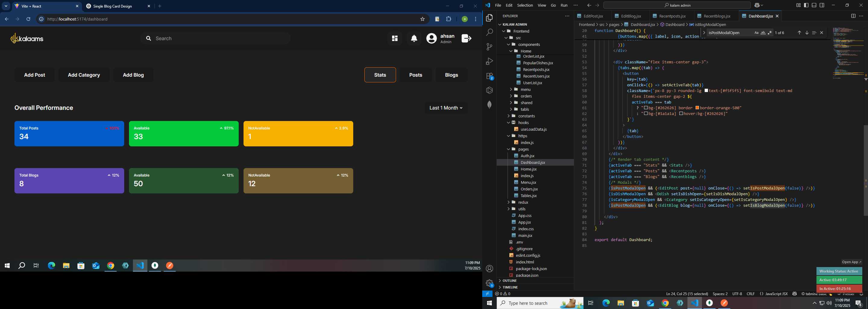Screen dimensions: 868x309
Task: Open Chrome three-dot menu
Action: [x=476, y=19]
